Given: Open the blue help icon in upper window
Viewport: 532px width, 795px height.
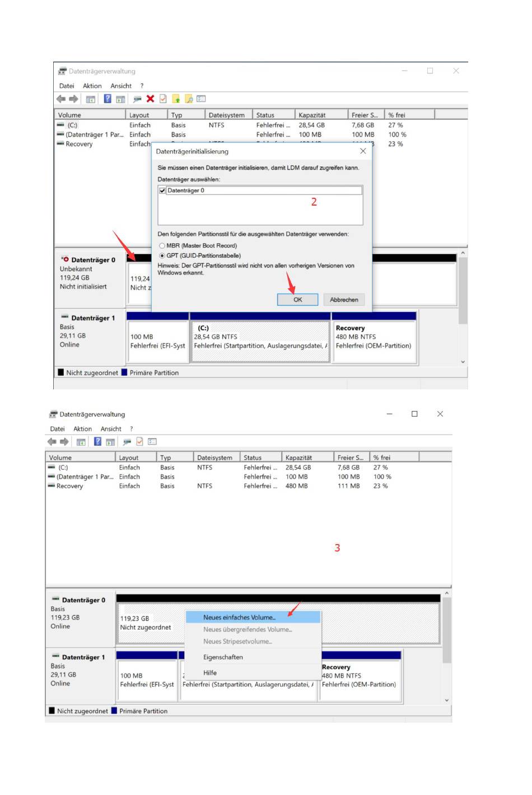Looking at the screenshot, I should [108, 99].
